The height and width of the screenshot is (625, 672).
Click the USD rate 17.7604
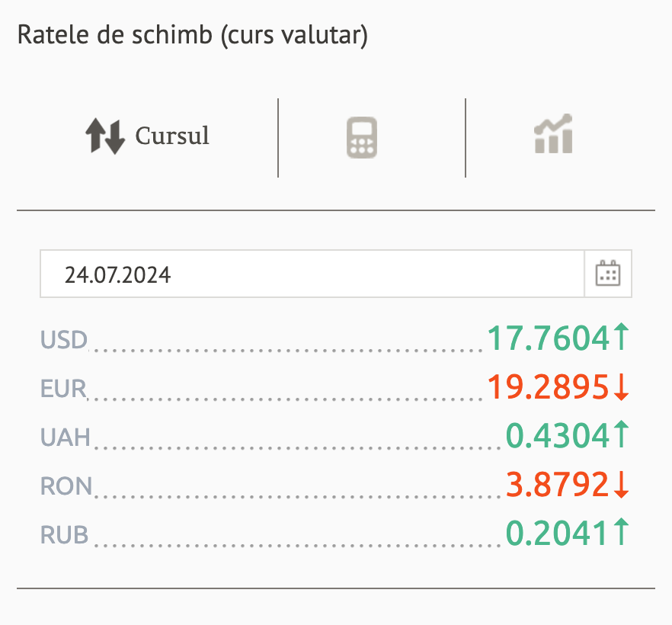[x=549, y=339]
